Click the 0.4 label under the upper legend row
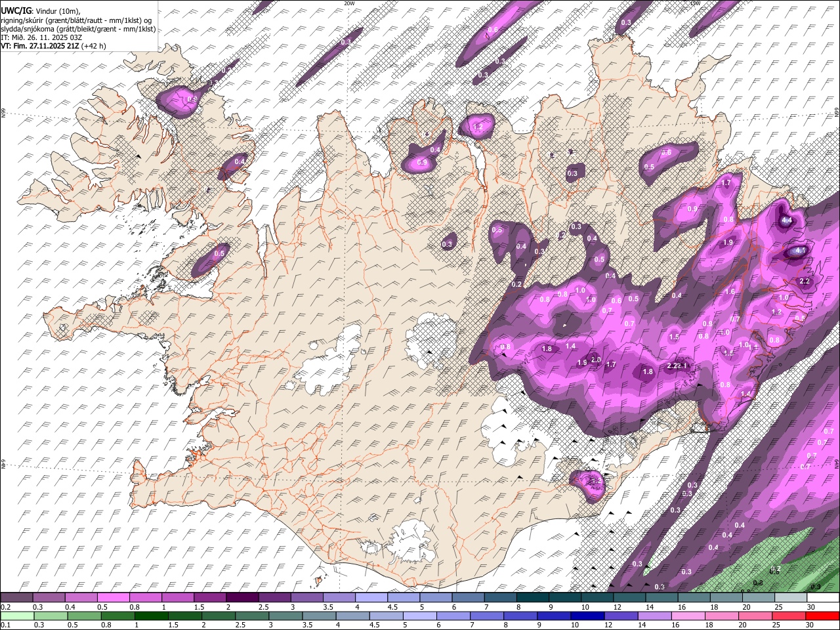 [70, 607]
